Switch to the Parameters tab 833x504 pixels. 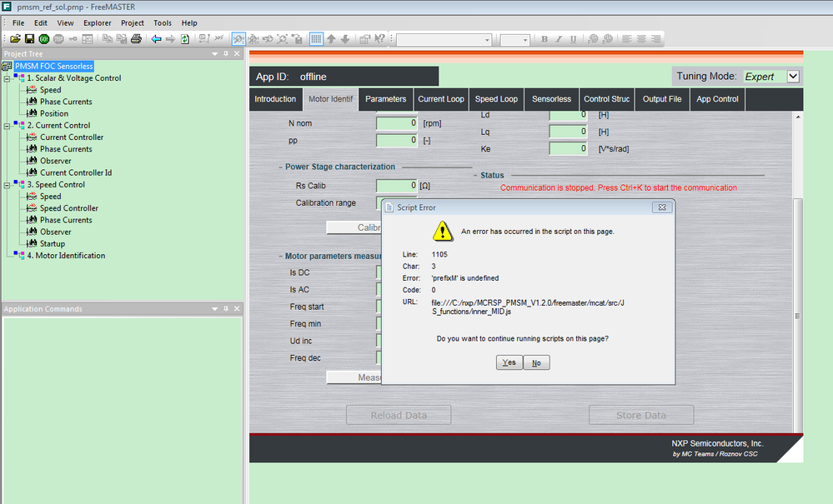pos(386,99)
